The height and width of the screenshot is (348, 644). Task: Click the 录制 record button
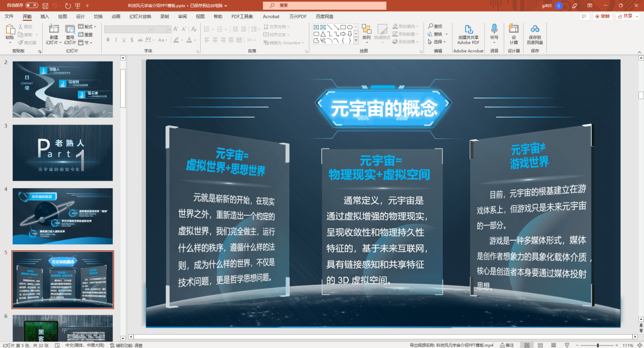coord(602,16)
